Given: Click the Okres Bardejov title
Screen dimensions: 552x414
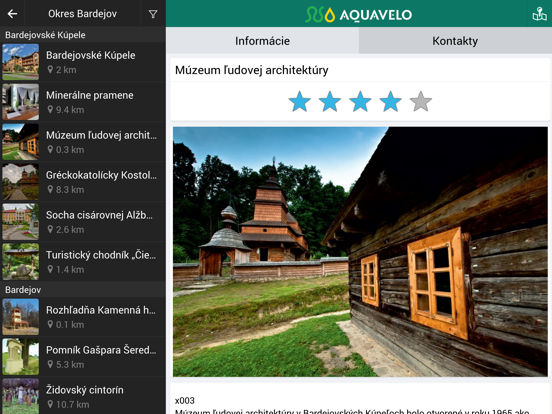Looking at the screenshot, I should coord(82,14).
